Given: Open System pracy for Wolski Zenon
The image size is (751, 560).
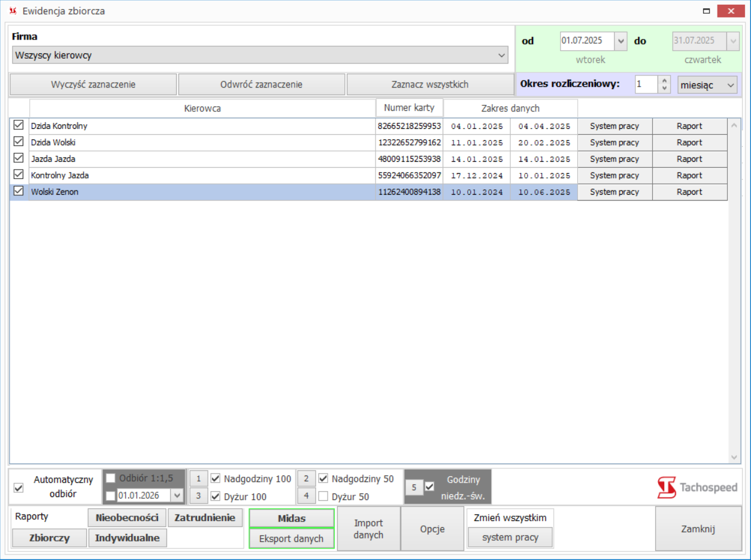Looking at the screenshot, I should click(x=614, y=192).
